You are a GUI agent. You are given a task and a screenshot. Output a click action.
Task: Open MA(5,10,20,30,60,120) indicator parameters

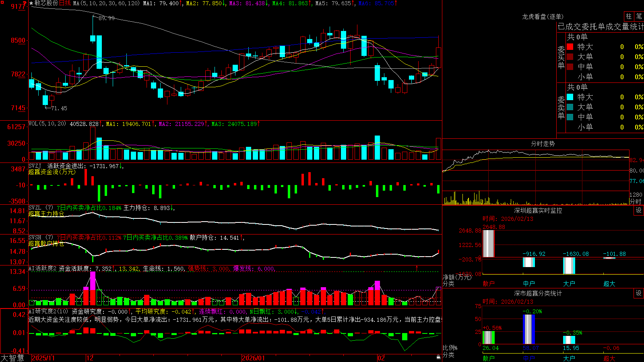107,3
